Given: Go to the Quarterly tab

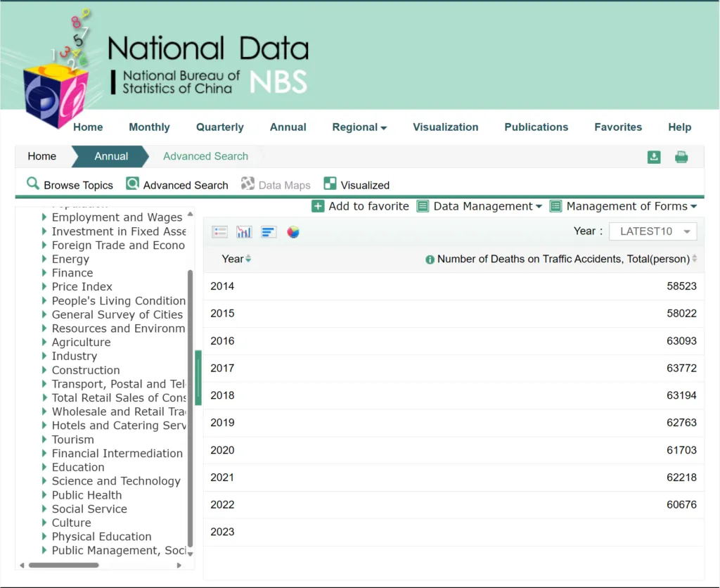Looking at the screenshot, I should [x=219, y=127].
